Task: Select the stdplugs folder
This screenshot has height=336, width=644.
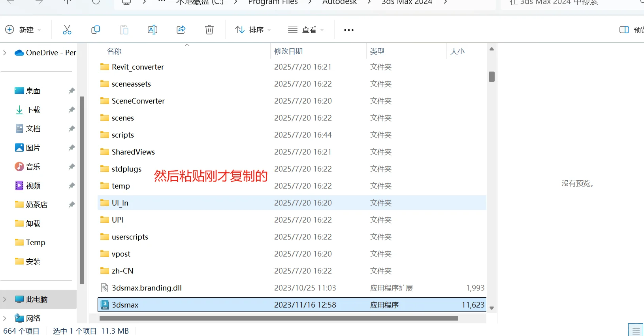Action: click(x=292, y=169)
